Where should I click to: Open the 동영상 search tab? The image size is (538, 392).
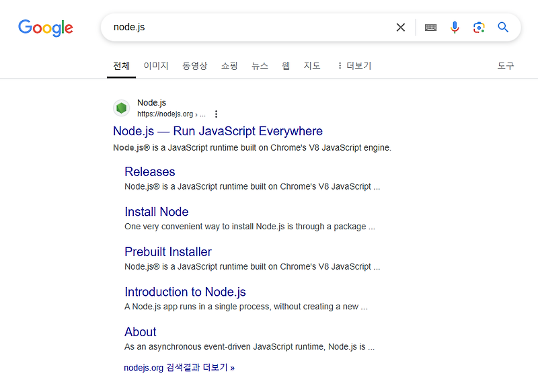click(x=194, y=65)
